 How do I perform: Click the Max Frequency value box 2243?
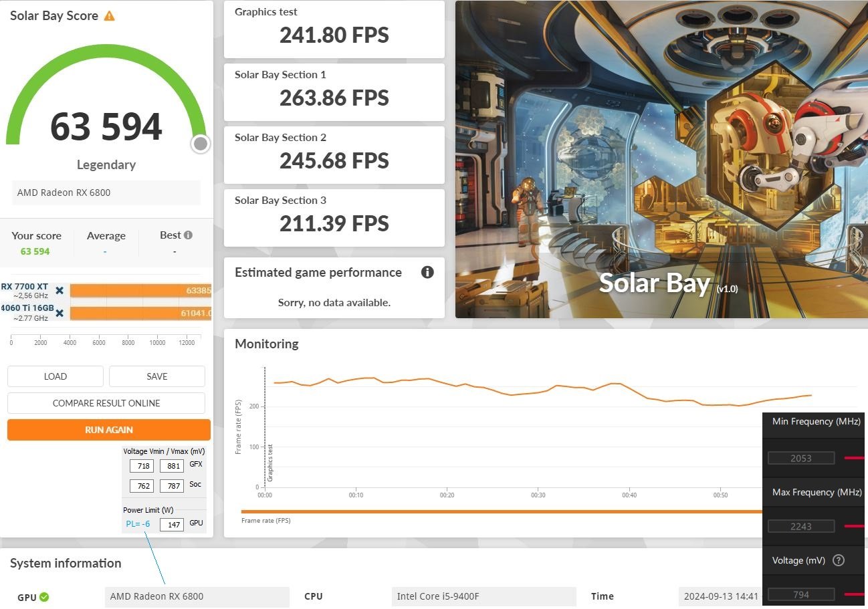coord(801,526)
